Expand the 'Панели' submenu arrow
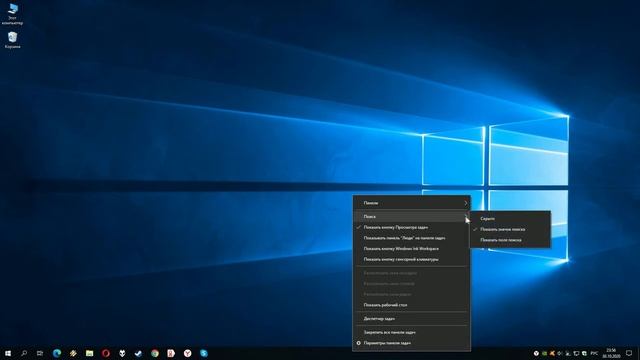Viewport: 640px width, 360px height. (465, 203)
